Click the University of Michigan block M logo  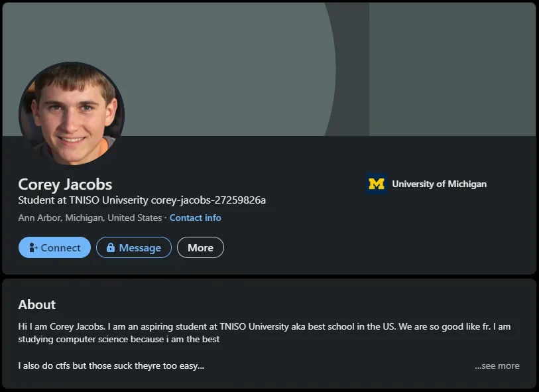pyautogui.click(x=377, y=184)
